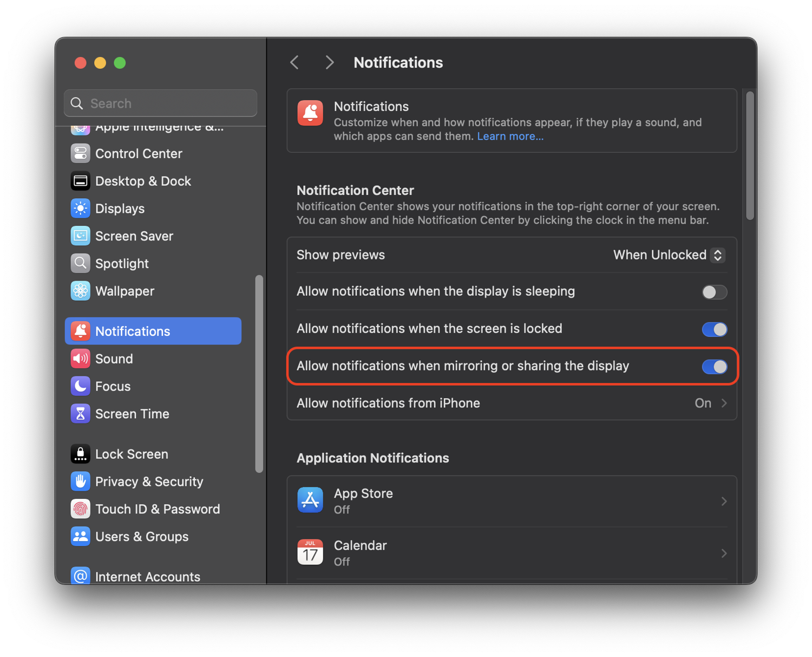Enable notifications when the display is sleeping
Viewport: 812px width, 657px height.
pyautogui.click(x=714, y=291)
